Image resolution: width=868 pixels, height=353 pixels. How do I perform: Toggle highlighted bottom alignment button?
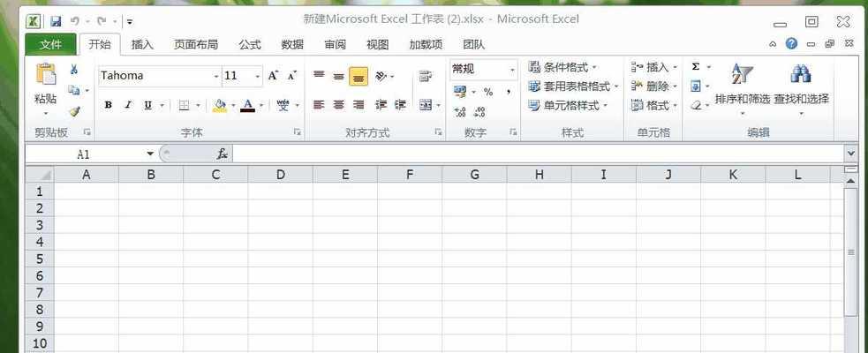click(x=359, y=77)
